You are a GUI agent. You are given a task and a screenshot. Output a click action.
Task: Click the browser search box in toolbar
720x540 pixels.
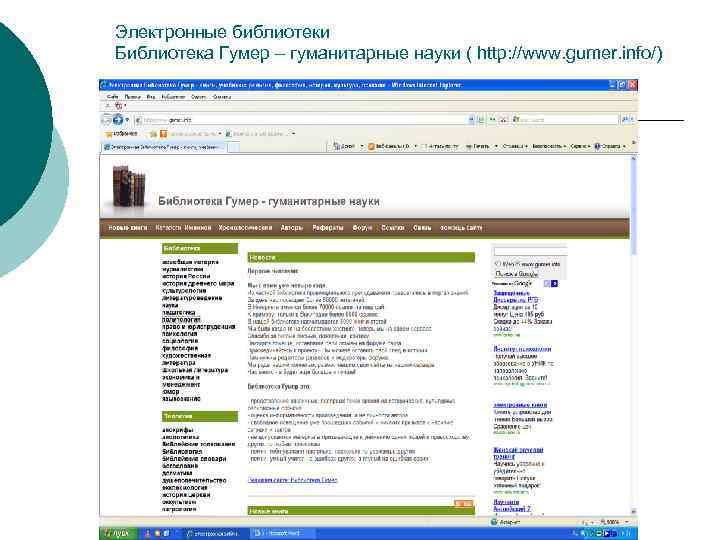(565, 120)
